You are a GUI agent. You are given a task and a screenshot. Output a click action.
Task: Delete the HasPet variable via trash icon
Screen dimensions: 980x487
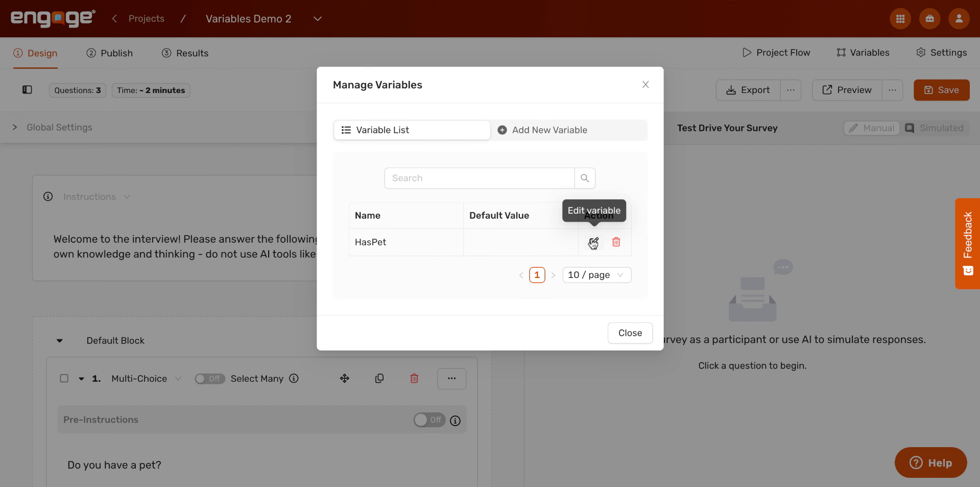pos(616,242)
